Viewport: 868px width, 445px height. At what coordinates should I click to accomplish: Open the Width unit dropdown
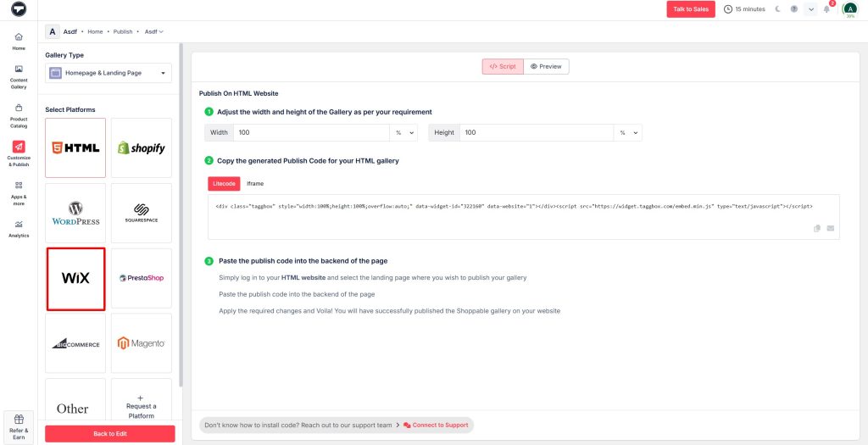pos(403,133)
